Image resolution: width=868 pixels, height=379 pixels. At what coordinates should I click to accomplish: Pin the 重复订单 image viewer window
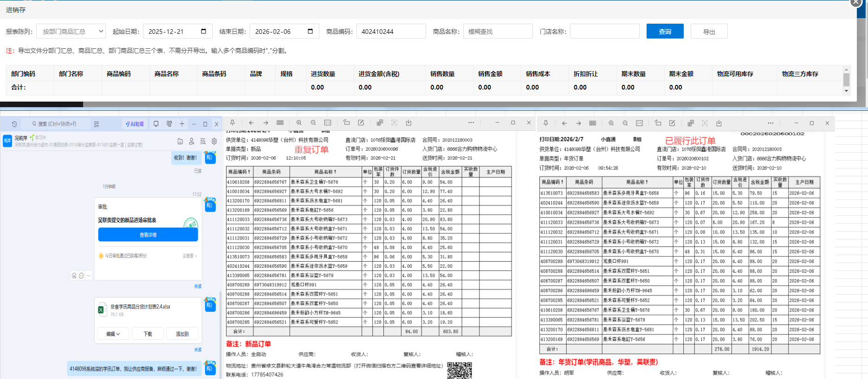[x=233, y=123]
